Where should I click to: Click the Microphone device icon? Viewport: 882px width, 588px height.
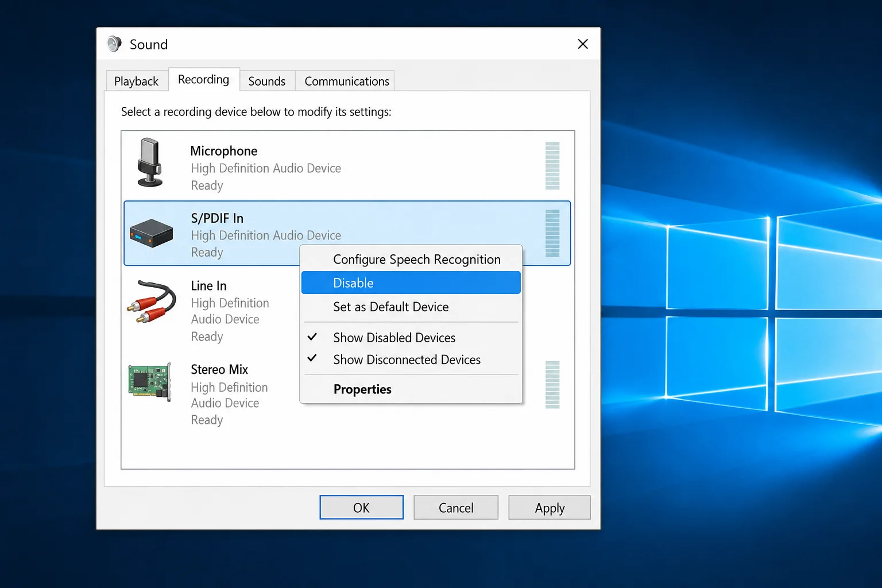tap(150, 163)
